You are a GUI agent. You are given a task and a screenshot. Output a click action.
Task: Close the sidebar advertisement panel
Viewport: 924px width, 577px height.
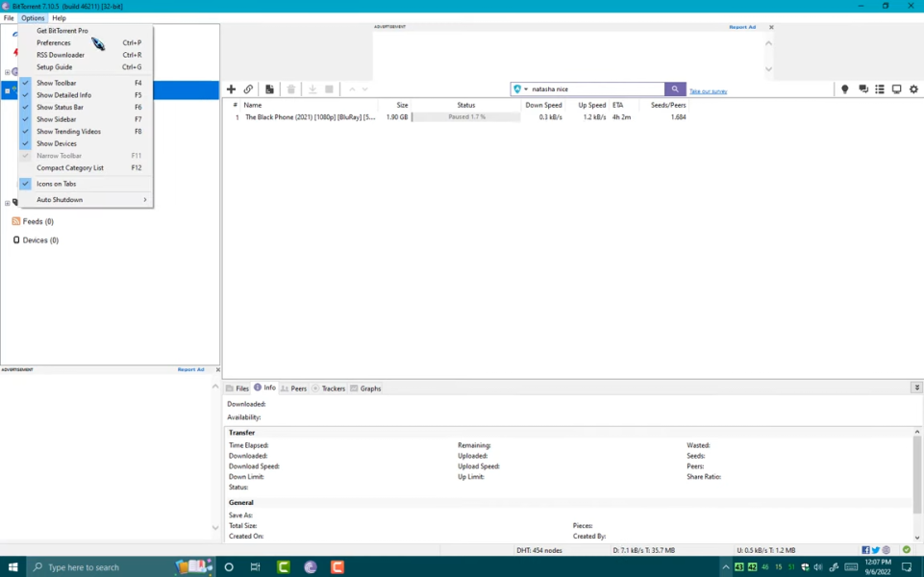(x=217, y=369)
